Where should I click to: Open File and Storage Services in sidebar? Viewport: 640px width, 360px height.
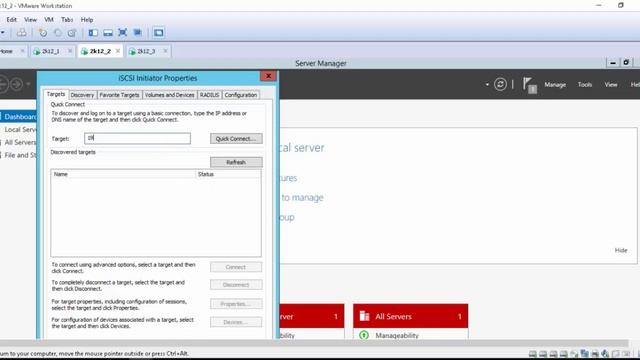(19, 155)
